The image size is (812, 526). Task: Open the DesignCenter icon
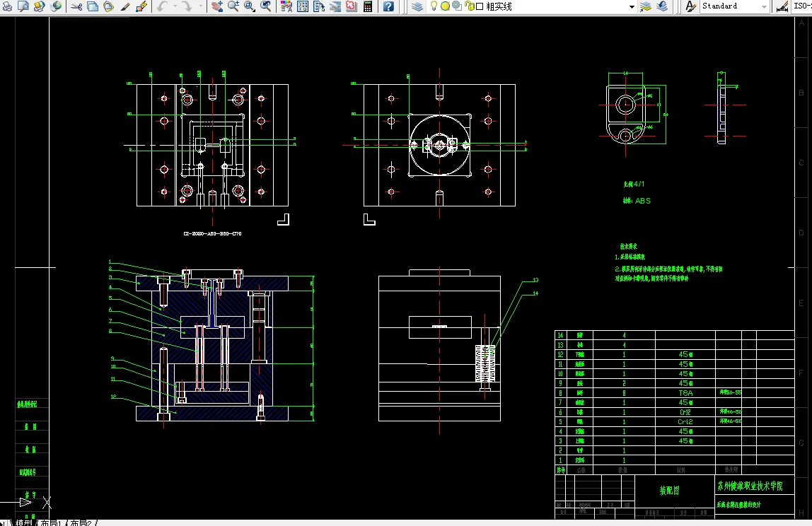click(x=303, y=6)
